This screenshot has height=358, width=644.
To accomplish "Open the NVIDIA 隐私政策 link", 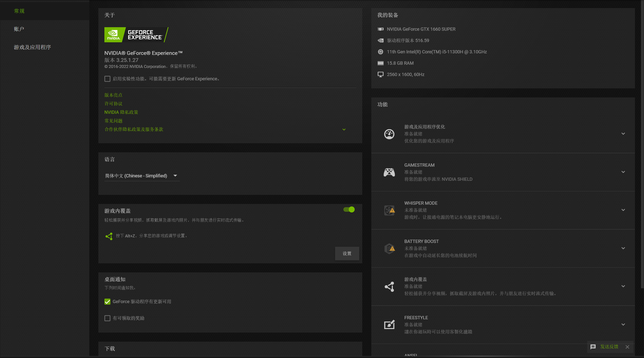I will (121, 112).
